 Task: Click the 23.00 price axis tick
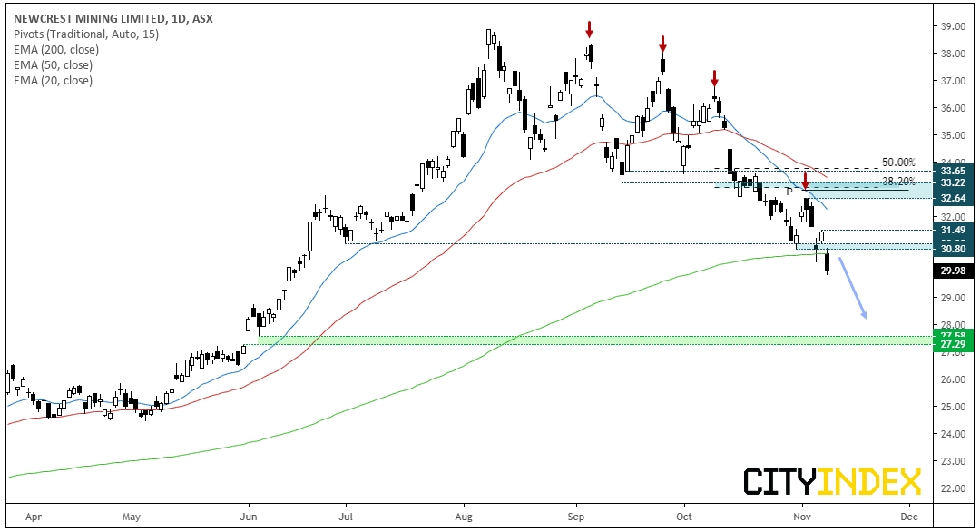click(953, 461)
